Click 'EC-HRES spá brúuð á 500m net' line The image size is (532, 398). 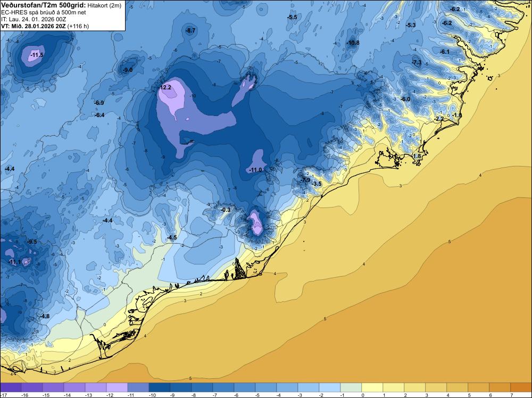pos(44,13)
